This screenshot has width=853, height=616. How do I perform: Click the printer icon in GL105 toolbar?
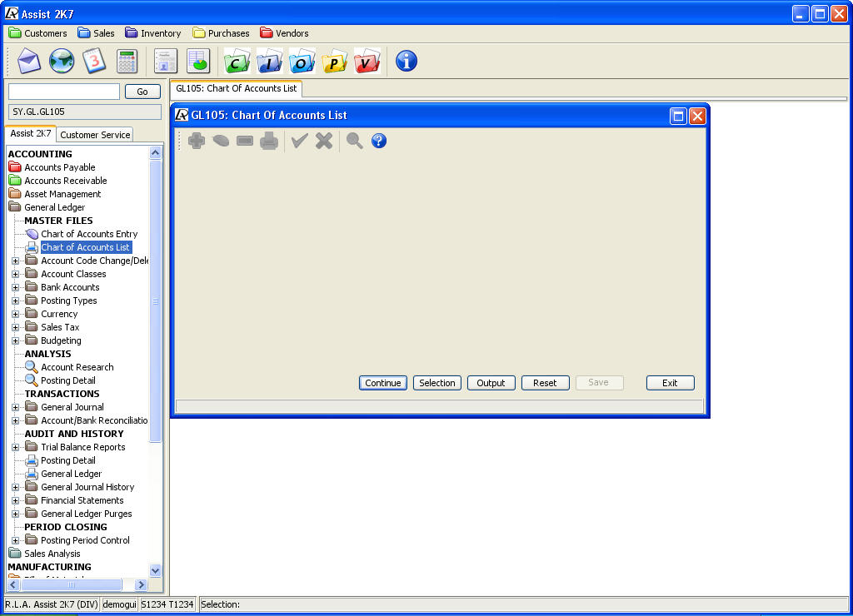pos(269,141)
